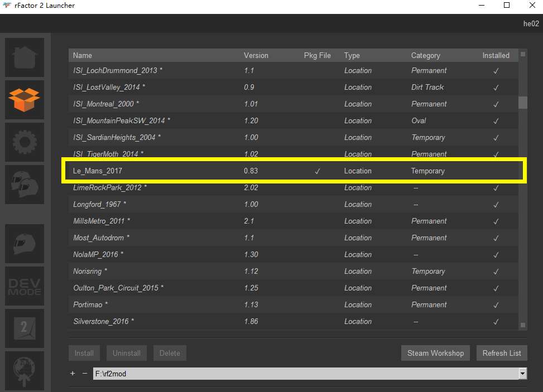543x392 pixels.
Task: Choose the Norisring row
Action: tap(294, 271)
